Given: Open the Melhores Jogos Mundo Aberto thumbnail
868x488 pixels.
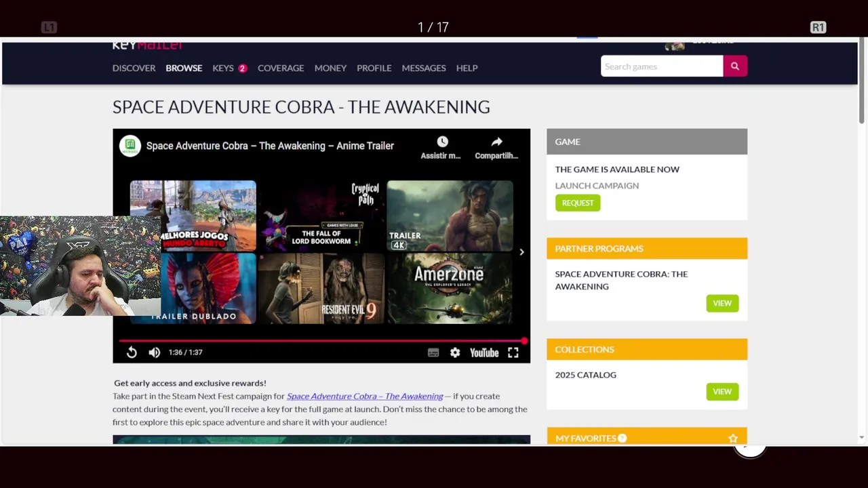Looking at the screenshot, I should (193, 216).
